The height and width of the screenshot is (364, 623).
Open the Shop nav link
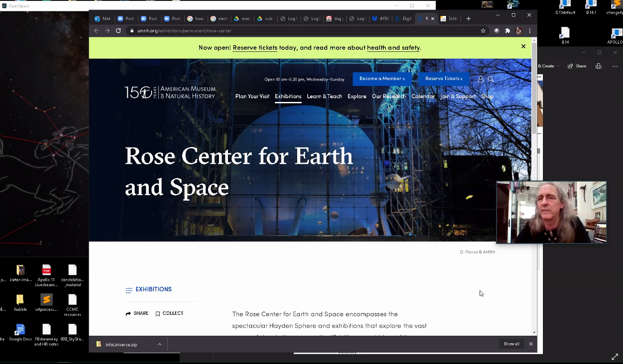[x=487, y=96]
